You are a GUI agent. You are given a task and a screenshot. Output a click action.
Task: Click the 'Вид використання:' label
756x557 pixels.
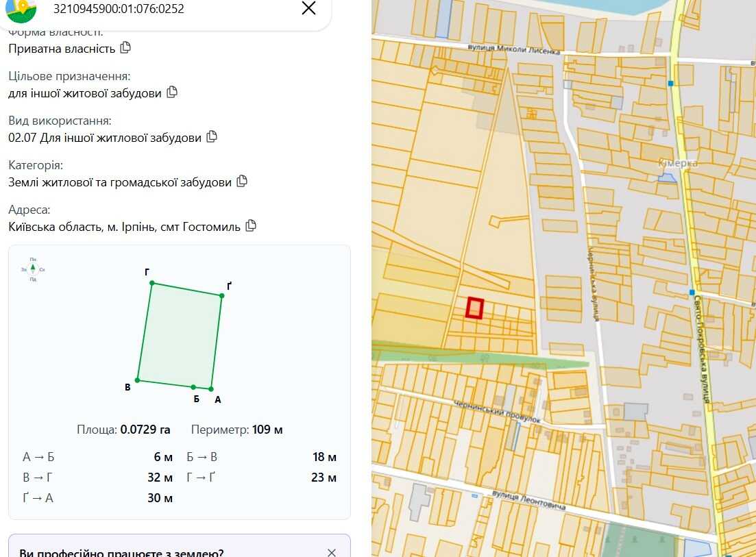(60, 121)
